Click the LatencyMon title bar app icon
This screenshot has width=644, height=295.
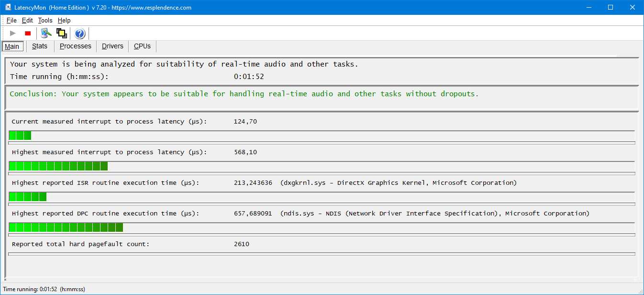pos(8,7)
